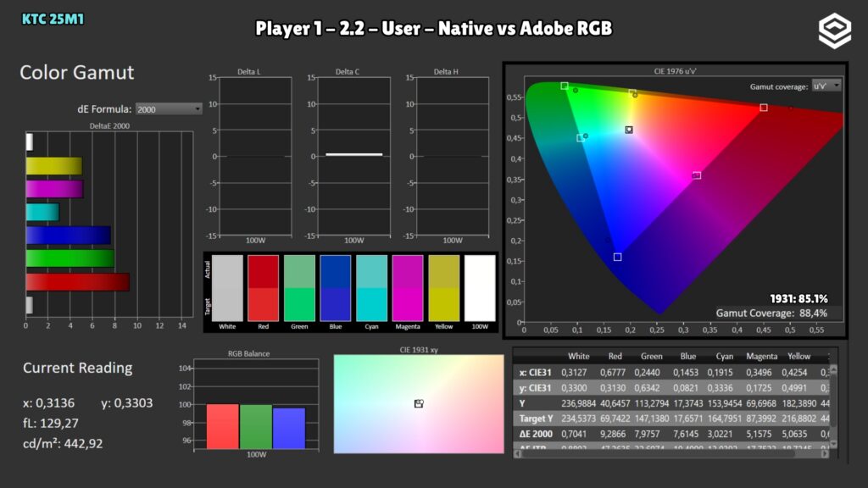Click the y: 0,3303 current reading
This screenshot has width=868, height=488.
click(x=127, y=402)
